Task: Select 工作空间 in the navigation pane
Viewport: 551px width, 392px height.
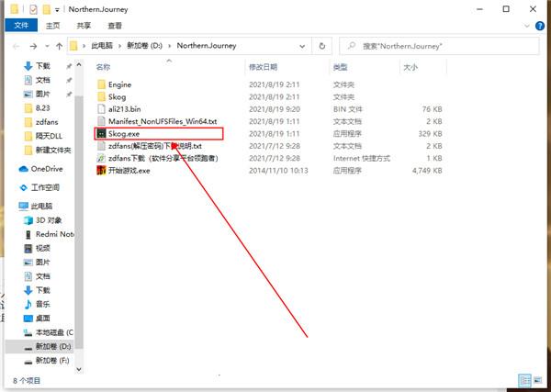Action: pos(45,187)
